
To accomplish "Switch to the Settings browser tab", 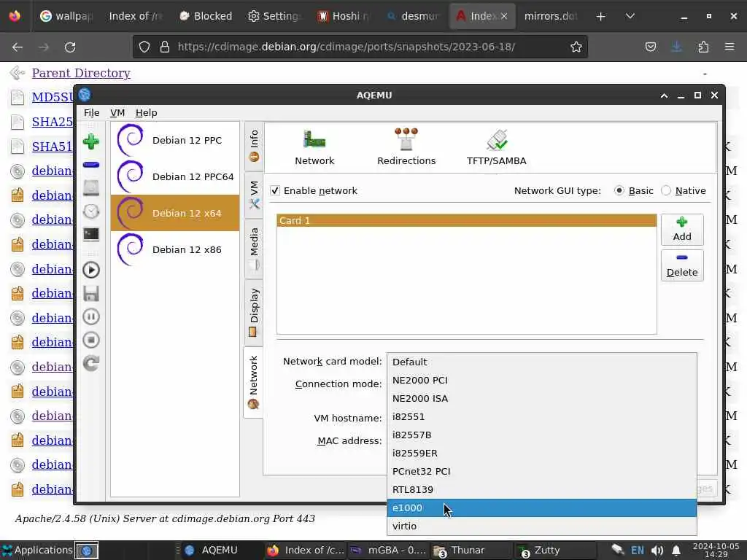I will [274, 16].
